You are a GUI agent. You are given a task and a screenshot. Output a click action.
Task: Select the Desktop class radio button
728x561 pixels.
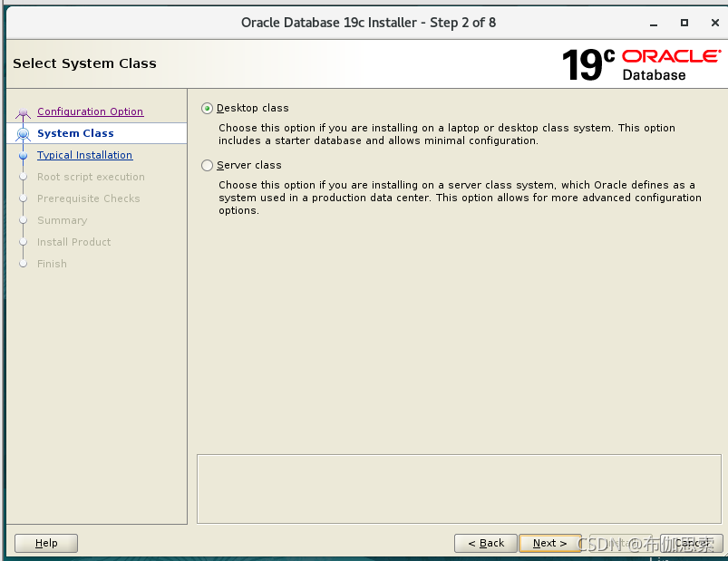207,108
